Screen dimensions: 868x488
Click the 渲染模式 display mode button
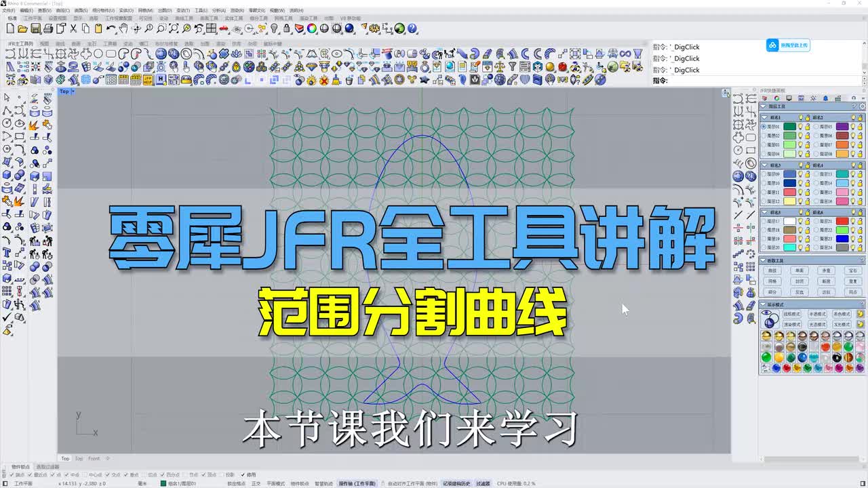point(791,324)
